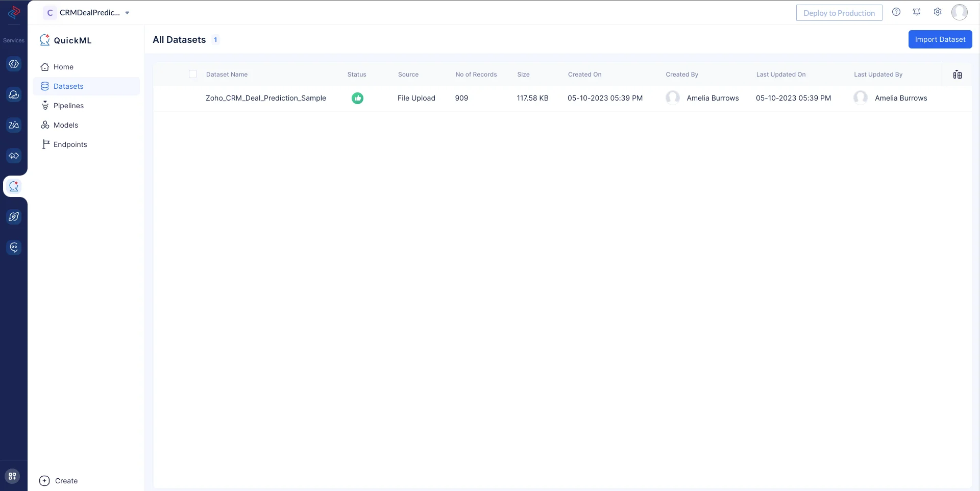Click the Import Dataset button
Viewport: 980px width, 491px height.
coord(940,39)
